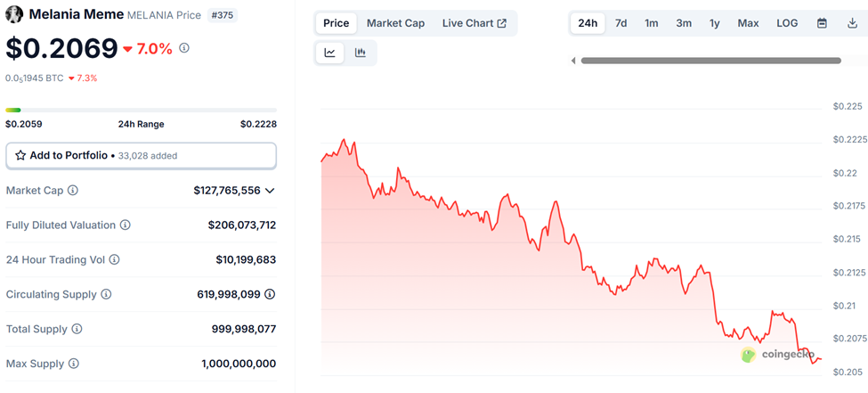Click the Total Supply info icon

77,329
